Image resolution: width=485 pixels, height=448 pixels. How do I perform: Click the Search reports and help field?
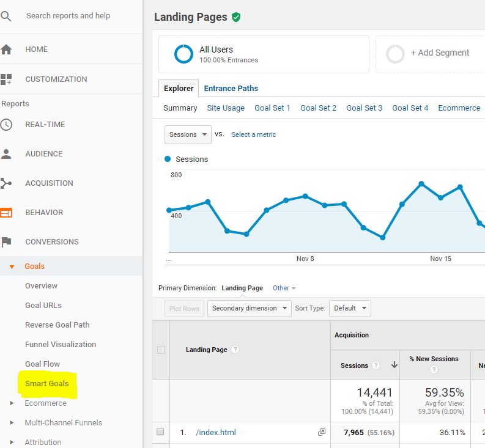[68, 16]
